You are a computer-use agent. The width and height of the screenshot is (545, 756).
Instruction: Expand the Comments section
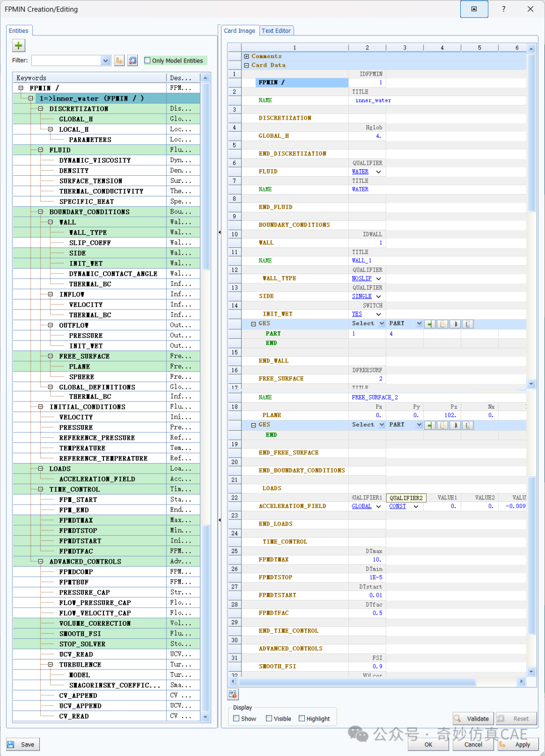click(x=247, y=57)
